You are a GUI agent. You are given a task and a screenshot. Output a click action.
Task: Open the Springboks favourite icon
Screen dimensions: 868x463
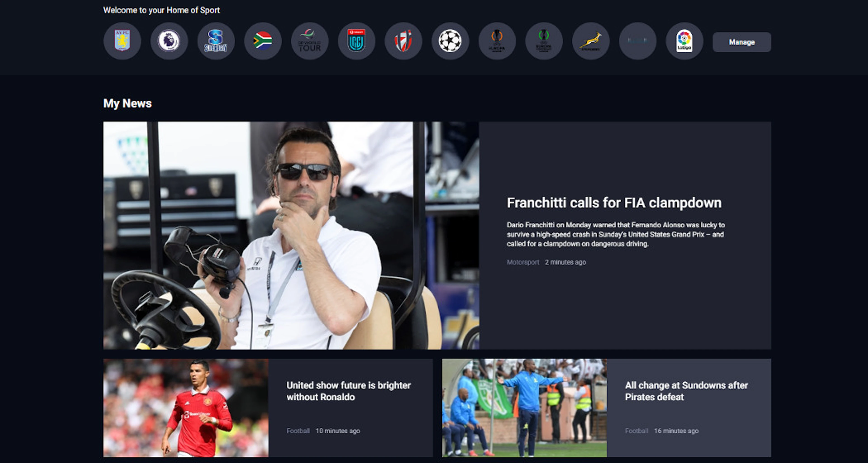point(591,41)
